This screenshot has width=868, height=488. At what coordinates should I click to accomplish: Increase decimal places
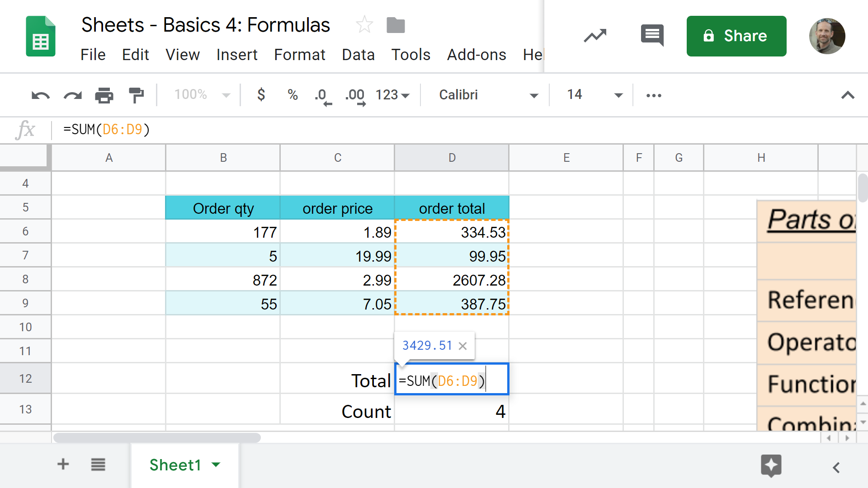coord(354,95)
